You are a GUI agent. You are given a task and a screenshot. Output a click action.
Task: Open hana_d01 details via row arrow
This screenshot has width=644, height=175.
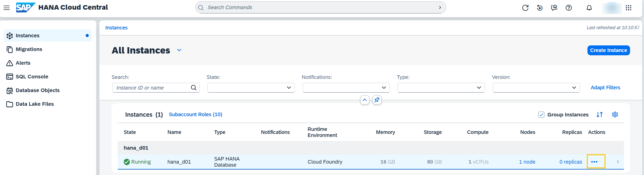coord(618,162)
